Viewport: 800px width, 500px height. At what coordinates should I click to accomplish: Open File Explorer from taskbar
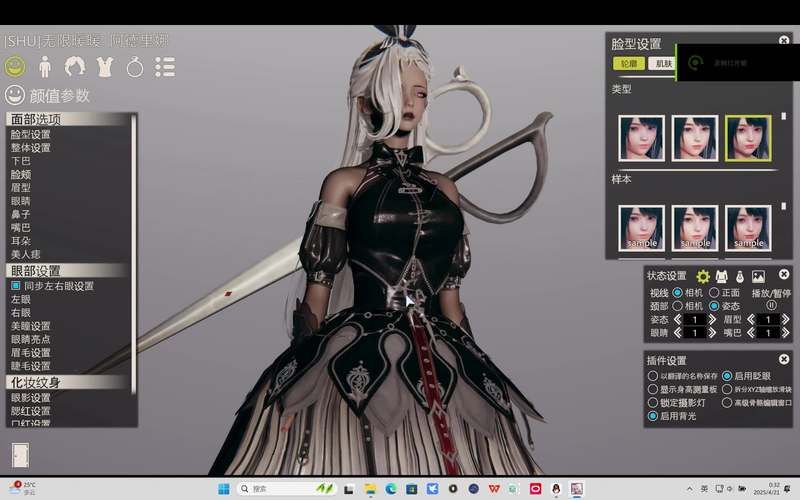[x=370, y=489]
